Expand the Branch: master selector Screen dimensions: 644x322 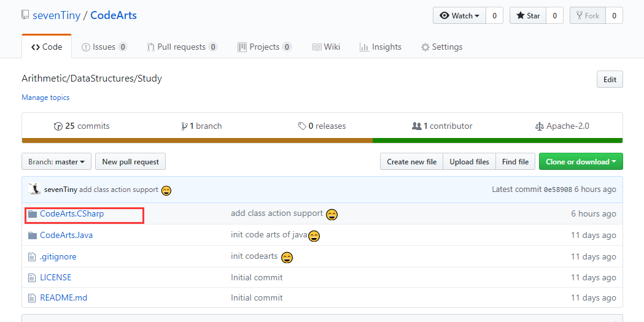coord(56,162)
